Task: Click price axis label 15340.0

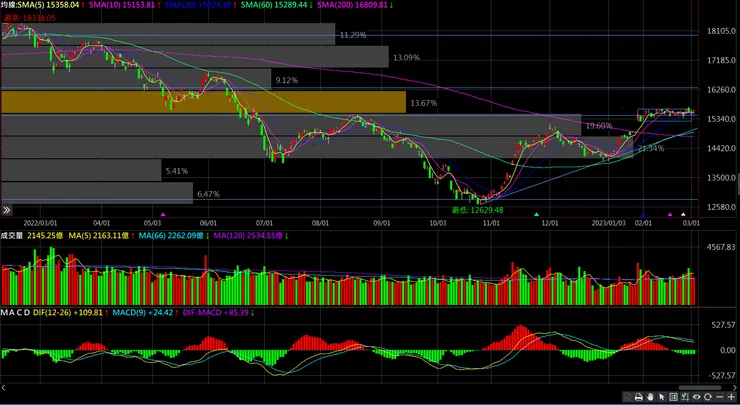Action: pyautogui.click(x=721, y=119)
